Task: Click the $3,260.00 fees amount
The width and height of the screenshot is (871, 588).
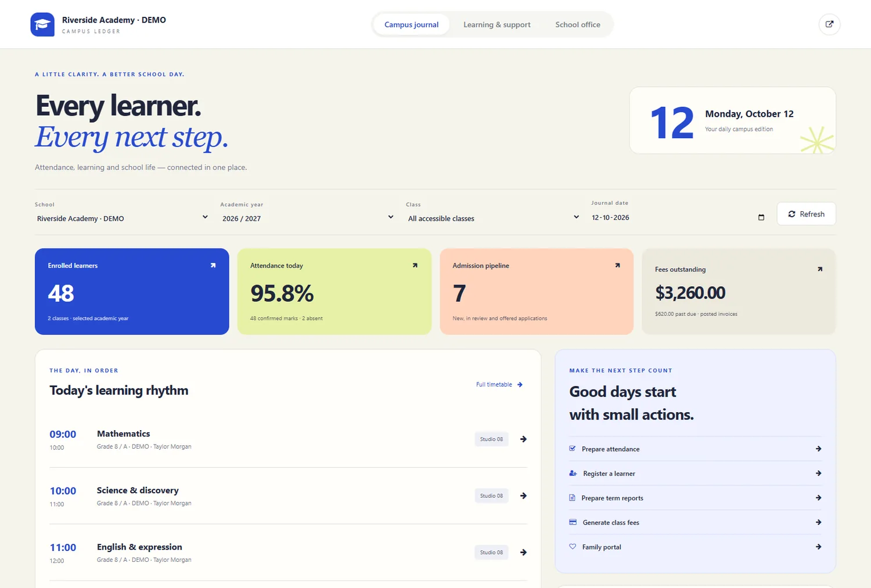Action: click(x=690, y=293)
